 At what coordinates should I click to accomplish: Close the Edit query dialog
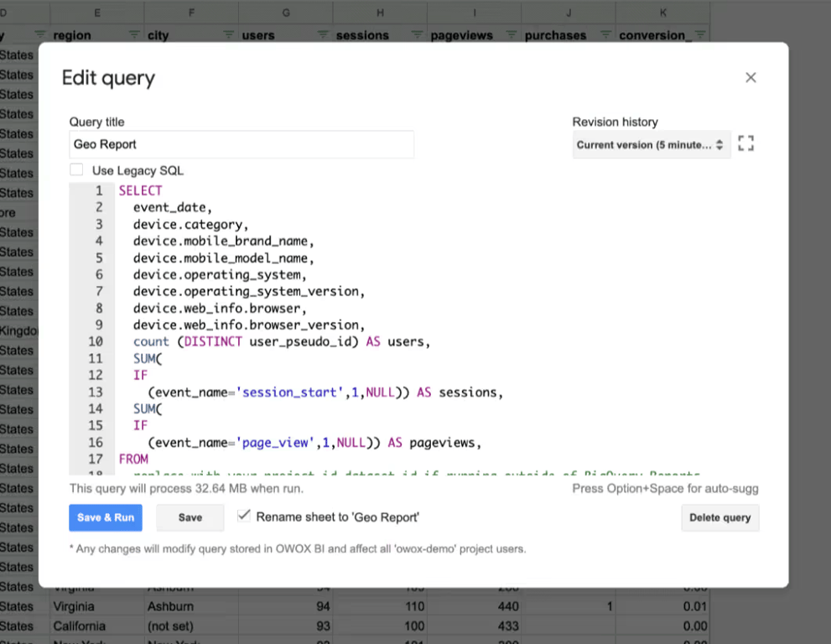[750, 77]
